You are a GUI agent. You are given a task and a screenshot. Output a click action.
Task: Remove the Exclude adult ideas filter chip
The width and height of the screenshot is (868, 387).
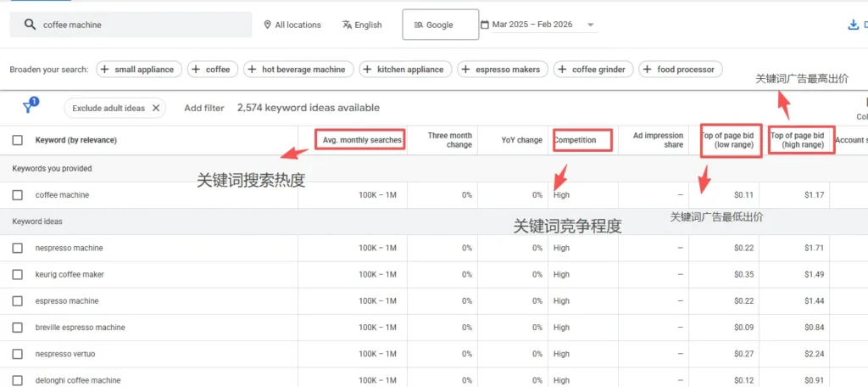156,109
